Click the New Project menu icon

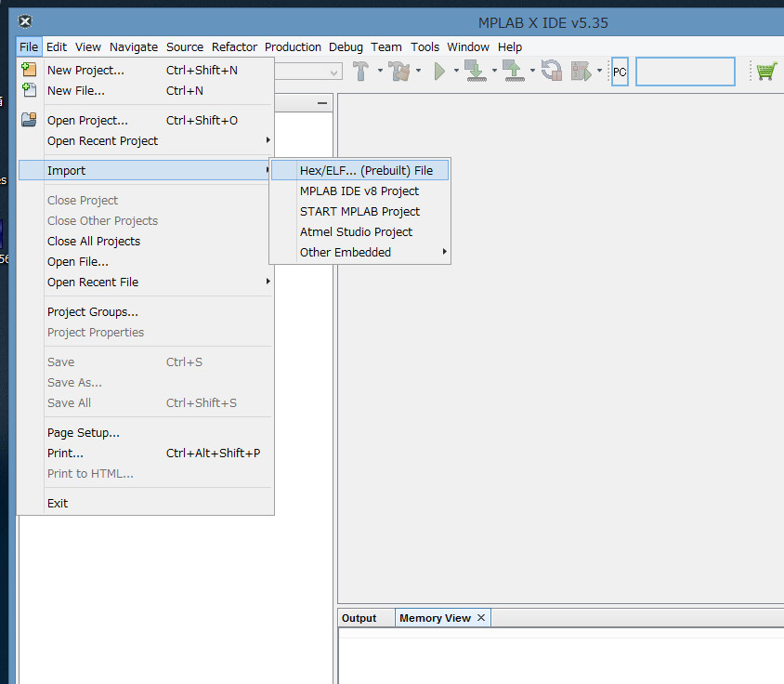tap(30, 70)
